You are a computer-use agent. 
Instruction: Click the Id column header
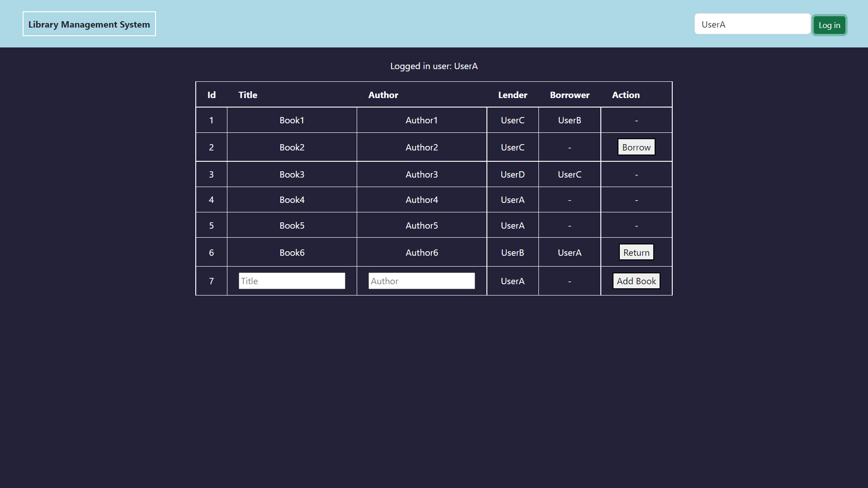click(211, 95)
